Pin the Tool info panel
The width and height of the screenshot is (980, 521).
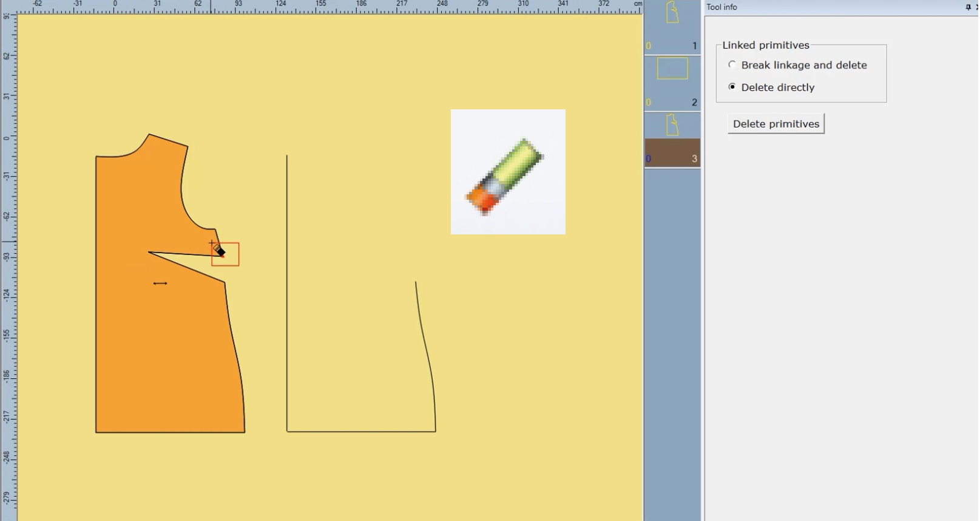[968, 7]
